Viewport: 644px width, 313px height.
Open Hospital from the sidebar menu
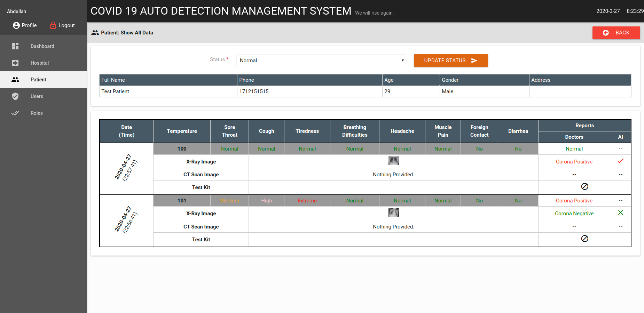(44, 63)
